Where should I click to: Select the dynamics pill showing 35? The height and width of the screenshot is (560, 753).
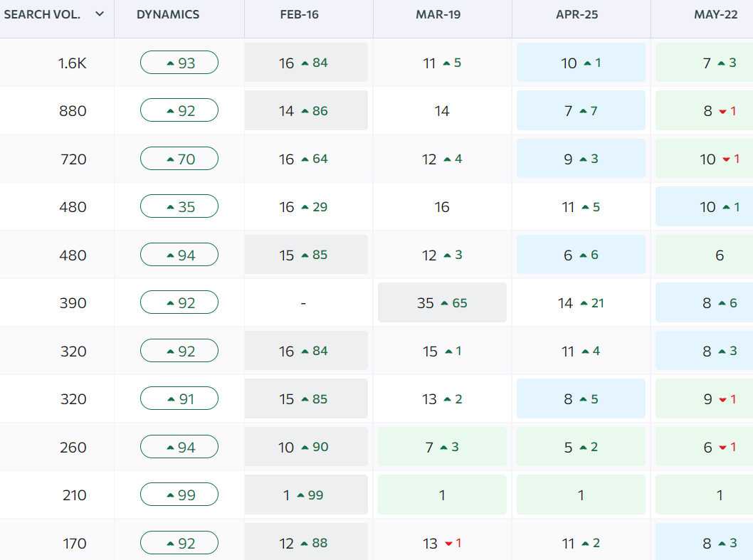[179, 207]
